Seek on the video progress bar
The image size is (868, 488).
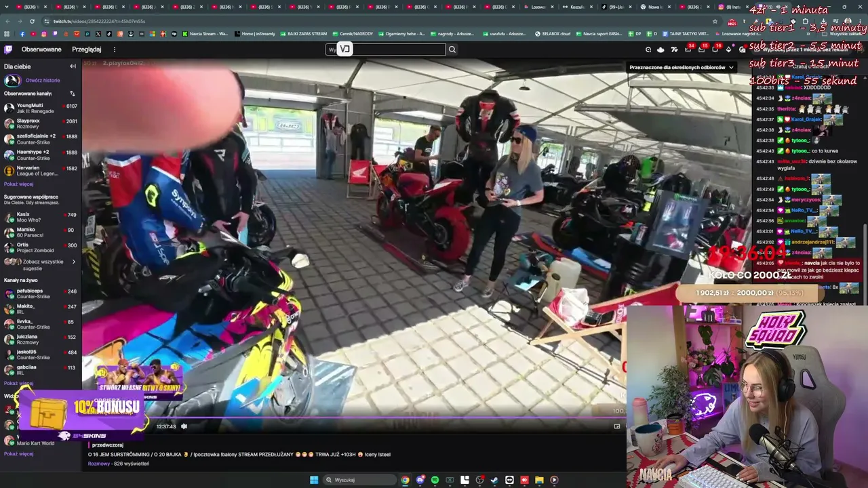[x=353, y=418]
